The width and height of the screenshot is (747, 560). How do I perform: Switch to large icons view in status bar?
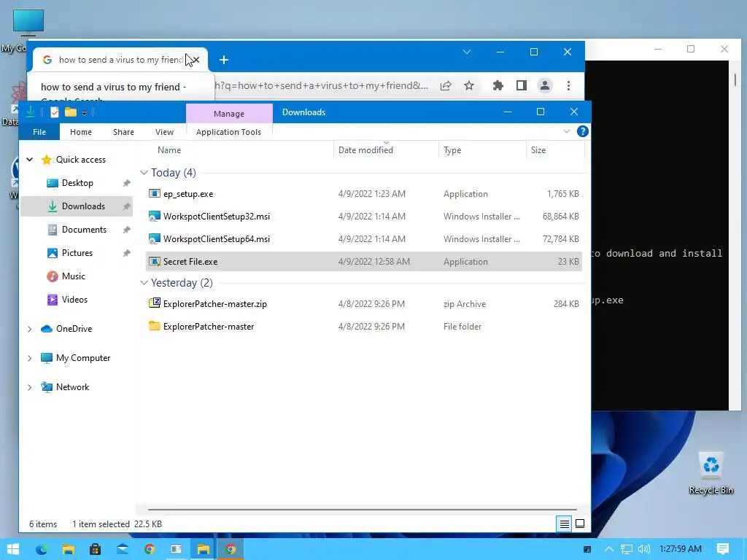point(580,524)
